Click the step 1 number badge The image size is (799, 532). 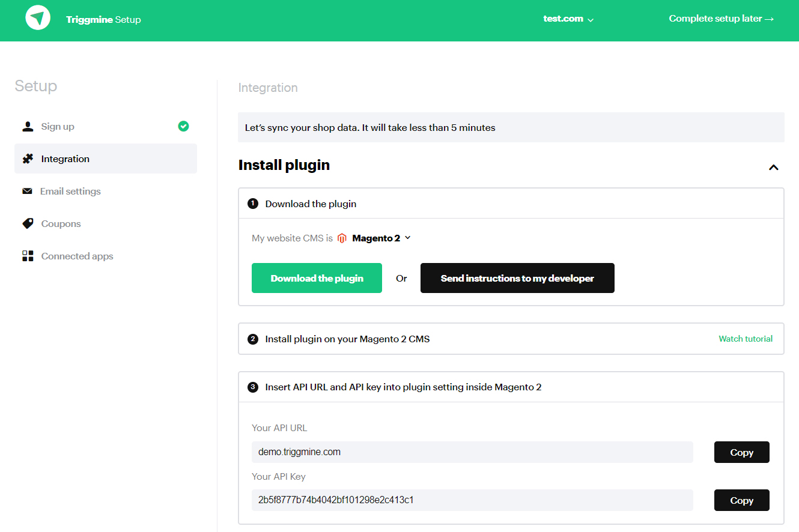tap(253, 204)
